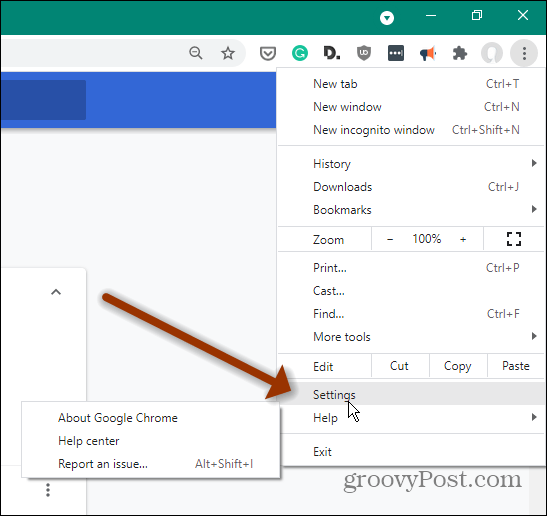Collapse the section with the up chevron
Image resolution: width=547 pixels, height=516 pixels.
(56, 292)
